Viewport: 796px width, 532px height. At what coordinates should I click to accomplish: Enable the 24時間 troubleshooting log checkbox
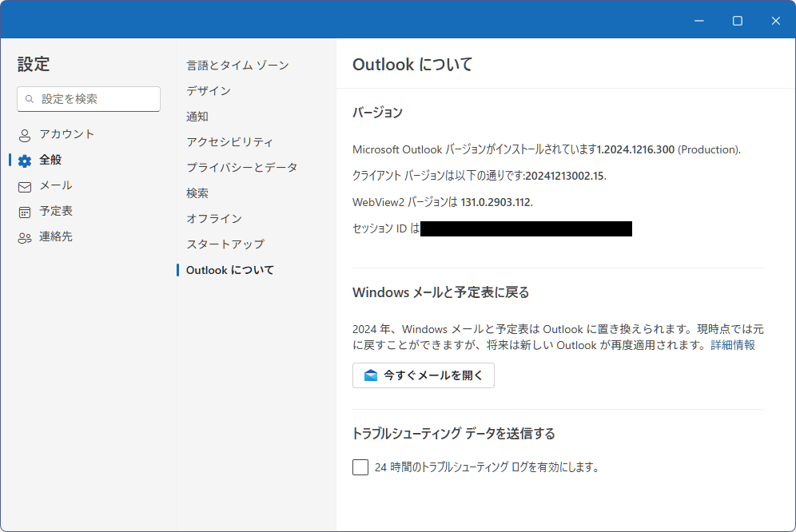360,467
